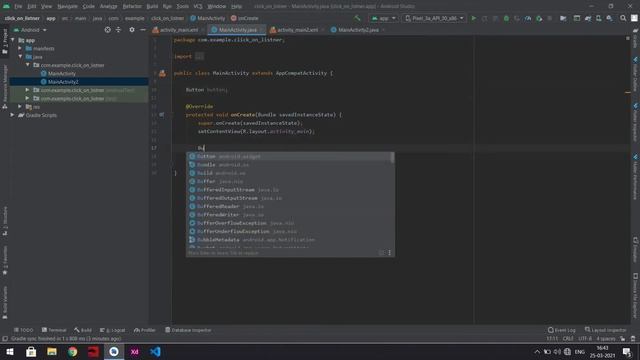The height and width of the screenshot is (360, 640).
Task: Click the scroll-from-source target icon in Project panel
Action: tap(107, 30)
